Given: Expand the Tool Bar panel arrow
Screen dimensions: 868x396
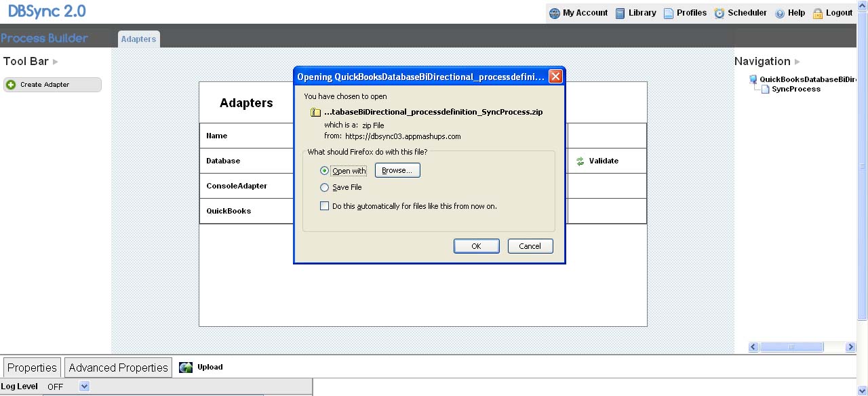Looking at the screenshot, I should click(56, 62).
